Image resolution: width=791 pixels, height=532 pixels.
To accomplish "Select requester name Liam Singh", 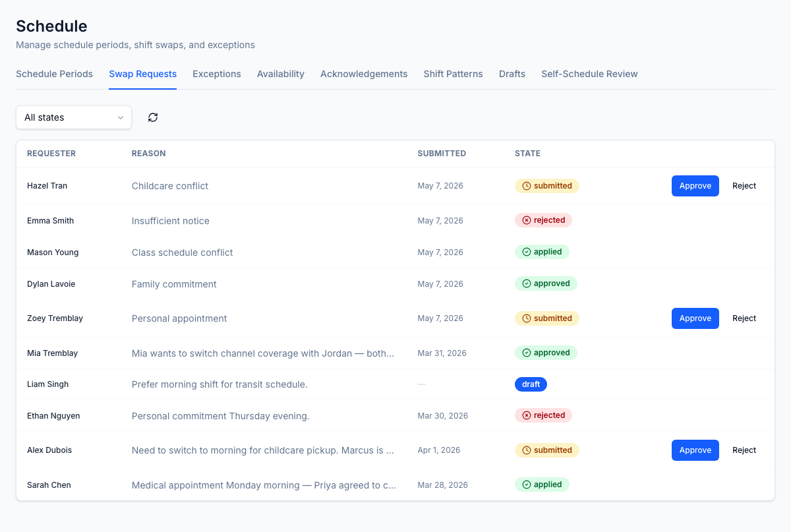I will tap(47, 384).
